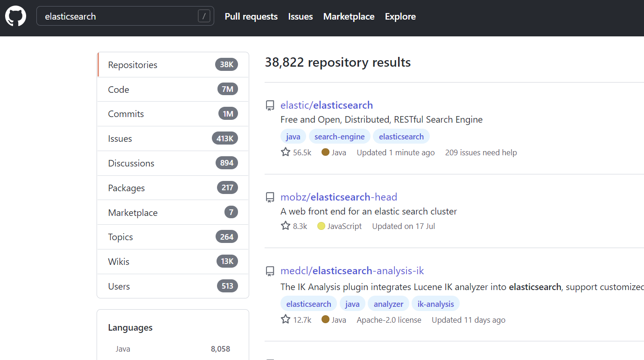The image size is (644, 360).
Task: Focus the search field containing elasticsearch
Action: pyautogui.click(x=125, y=16)
